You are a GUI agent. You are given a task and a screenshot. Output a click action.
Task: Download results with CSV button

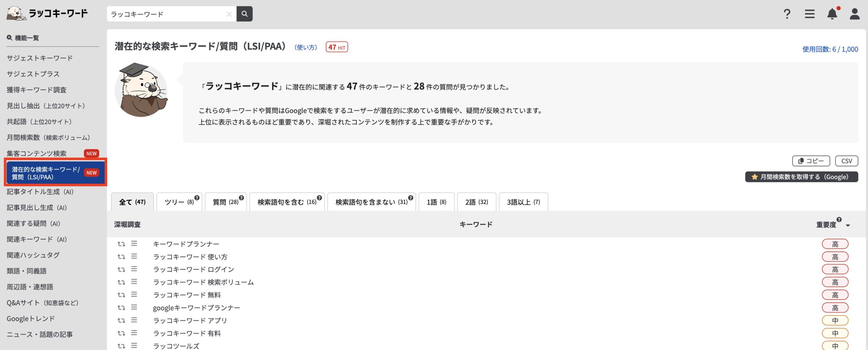[x=847, y=161]
